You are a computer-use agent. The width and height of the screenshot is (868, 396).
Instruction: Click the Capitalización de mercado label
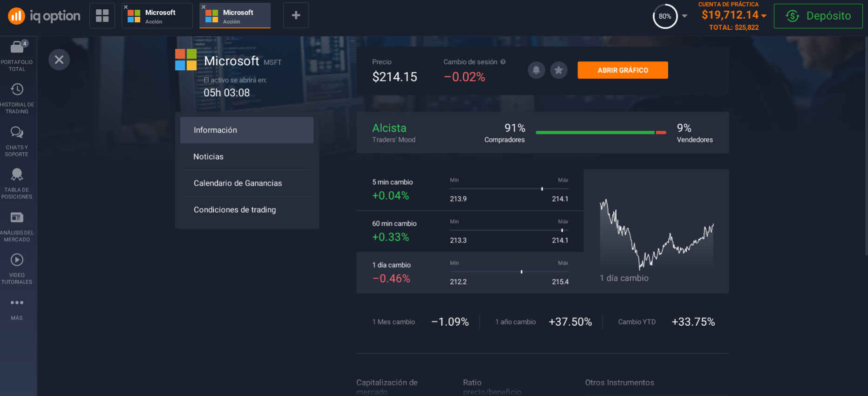pyautogui.click(x=387, y=387)
